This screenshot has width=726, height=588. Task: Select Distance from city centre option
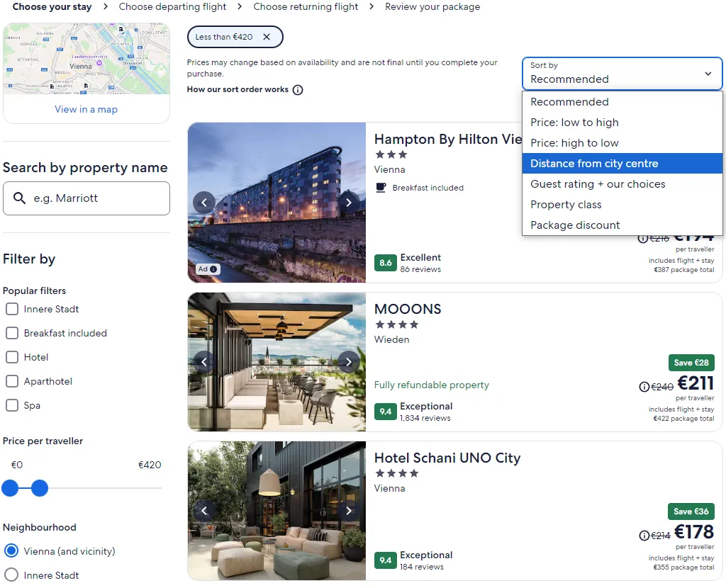click(x=594, y=164)
